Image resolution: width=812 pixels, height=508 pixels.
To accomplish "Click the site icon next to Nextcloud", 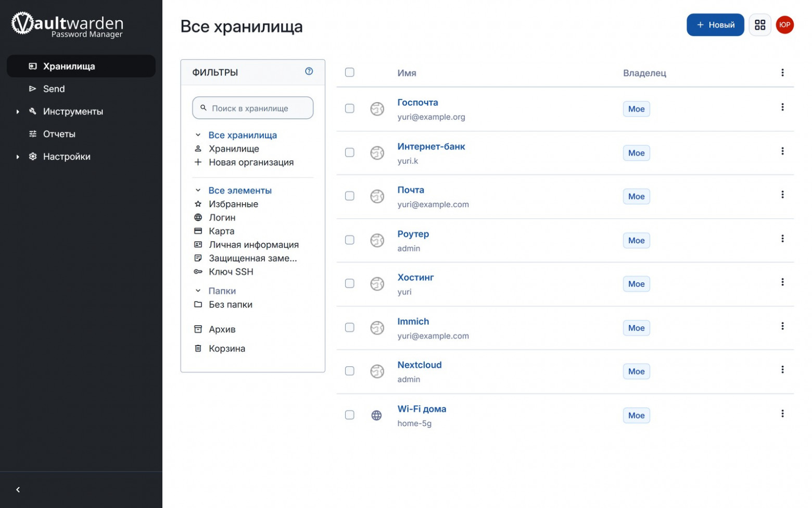I will [x=377, y=371].
